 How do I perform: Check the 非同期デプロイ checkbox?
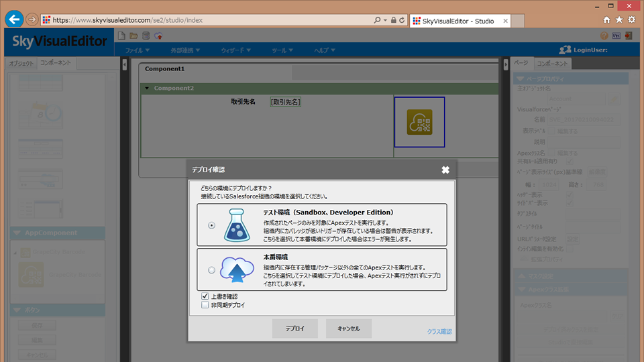tap(205, 305)
